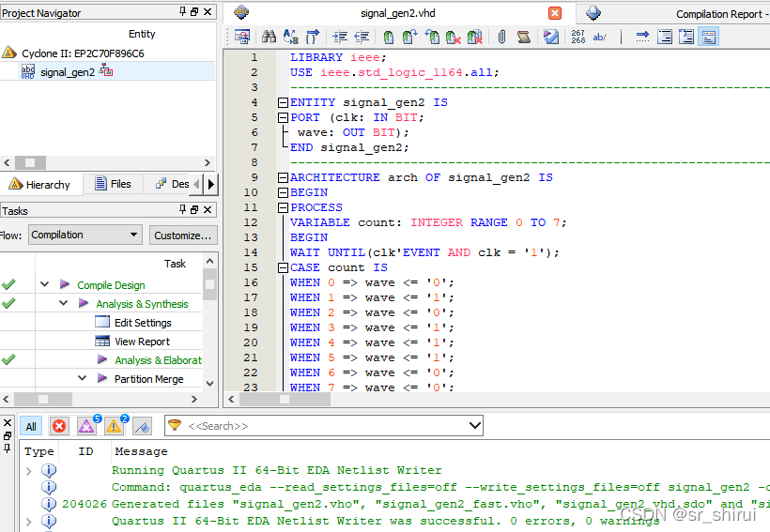Toggle the warning messages filter

pos(115,426)
